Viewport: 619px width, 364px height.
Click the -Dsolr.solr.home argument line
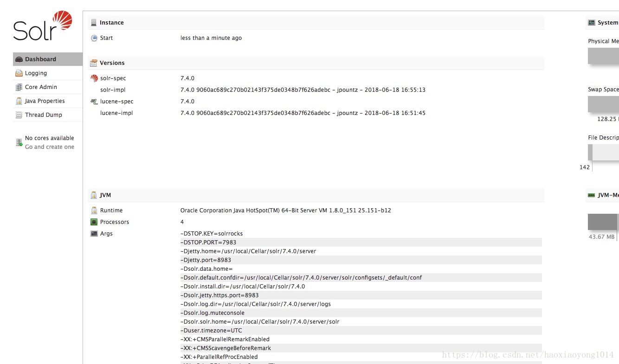coord(260,322)
